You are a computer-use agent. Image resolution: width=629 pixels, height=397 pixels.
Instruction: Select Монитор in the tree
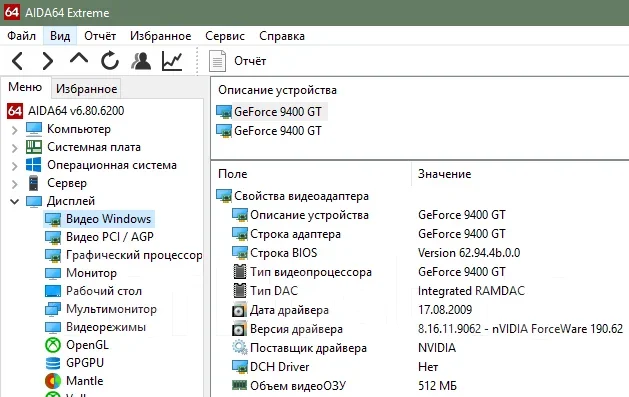[x=91, y=273]
